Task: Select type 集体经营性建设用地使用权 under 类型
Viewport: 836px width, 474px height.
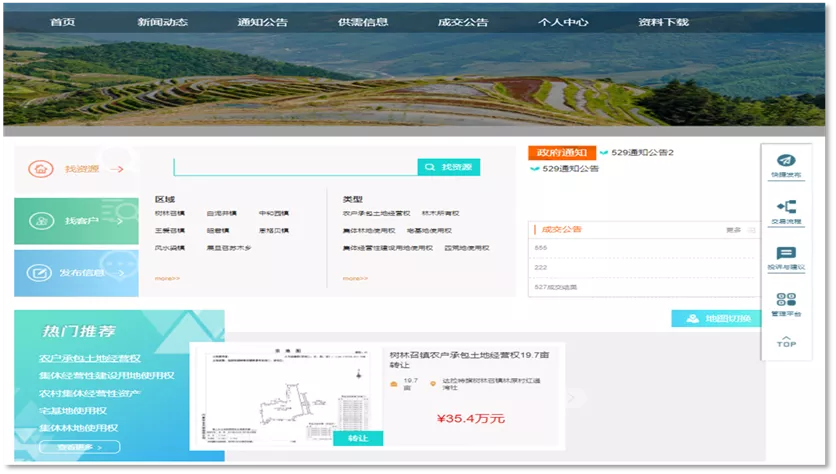Action: click(x=388, y=248)
